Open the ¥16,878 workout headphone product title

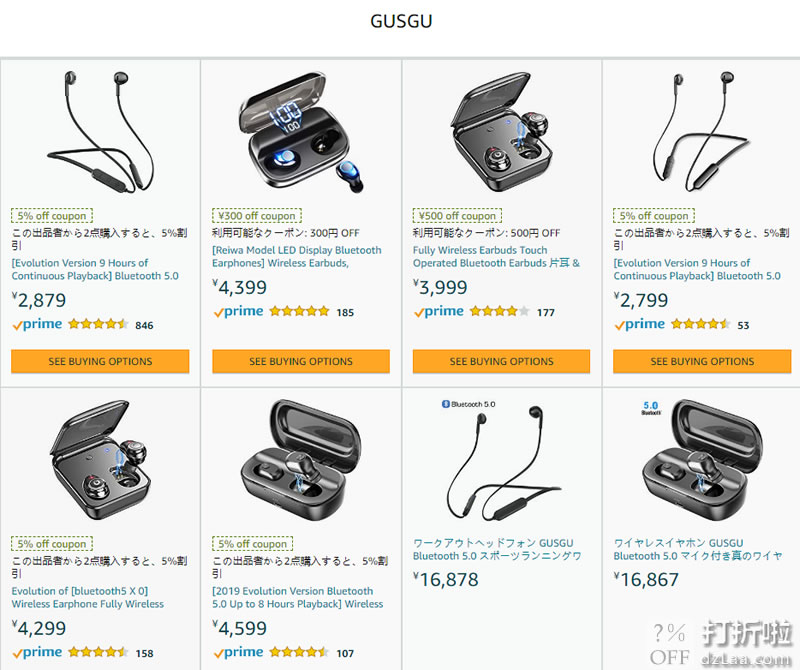497,550
